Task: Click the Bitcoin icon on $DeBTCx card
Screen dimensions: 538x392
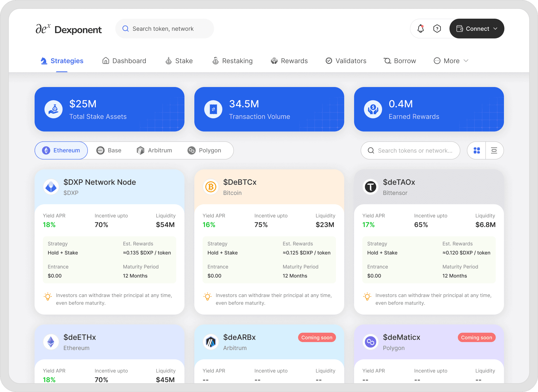Action: click(x=211, y=187)
